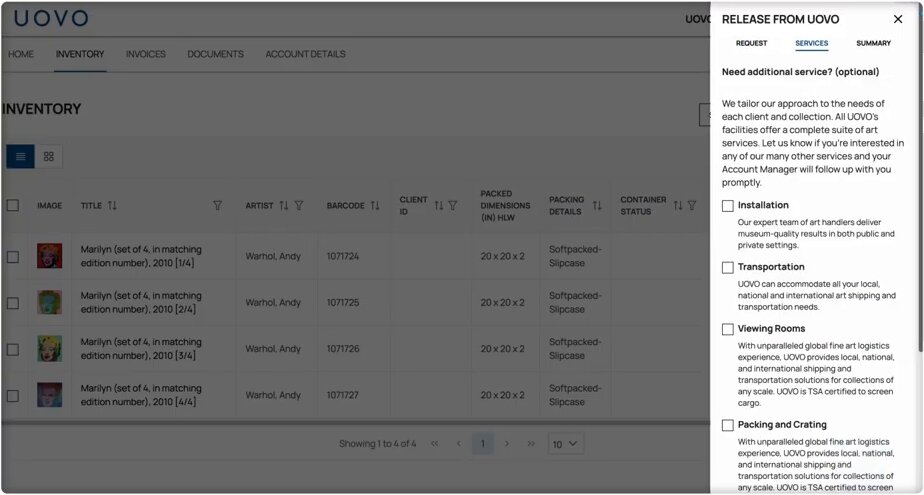Switch to grid view icon
The height and width of the screenshot is (495, 924).
[49, 156]
